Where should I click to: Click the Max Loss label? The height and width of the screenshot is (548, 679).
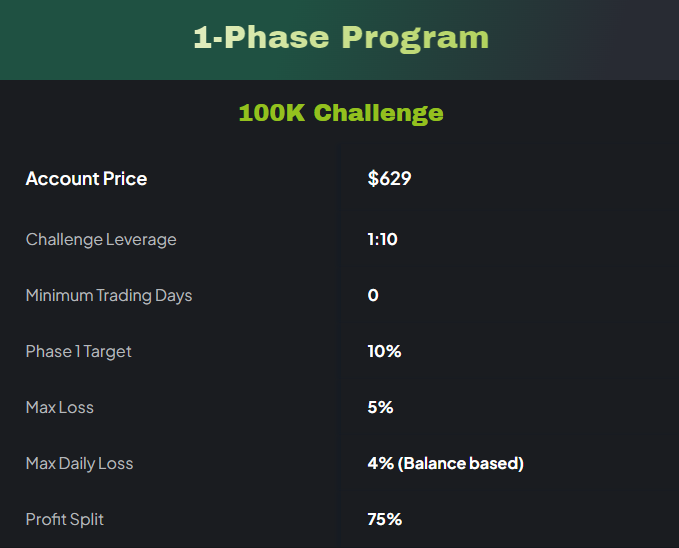[x=60, y=408]
